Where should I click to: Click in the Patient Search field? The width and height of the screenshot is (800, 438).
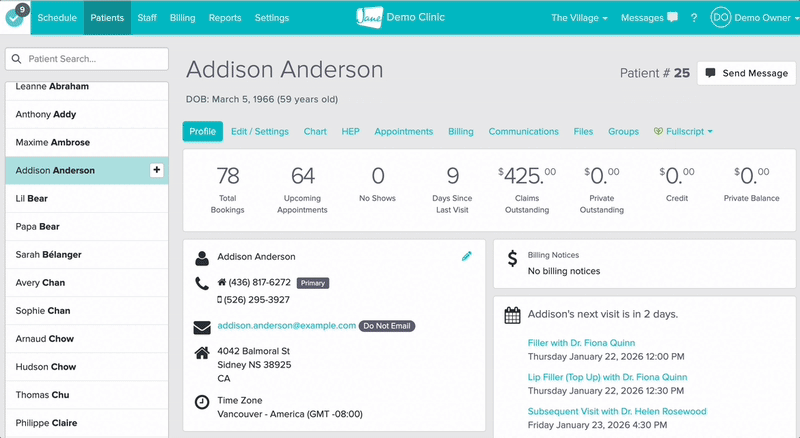coord(90,60)
